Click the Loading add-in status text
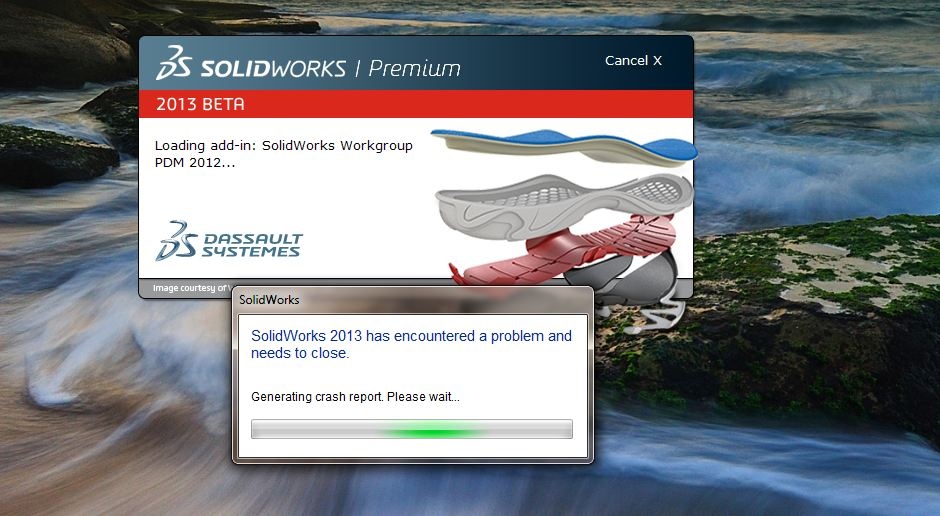This screenshot has width=940, height=516. (284, 153)
